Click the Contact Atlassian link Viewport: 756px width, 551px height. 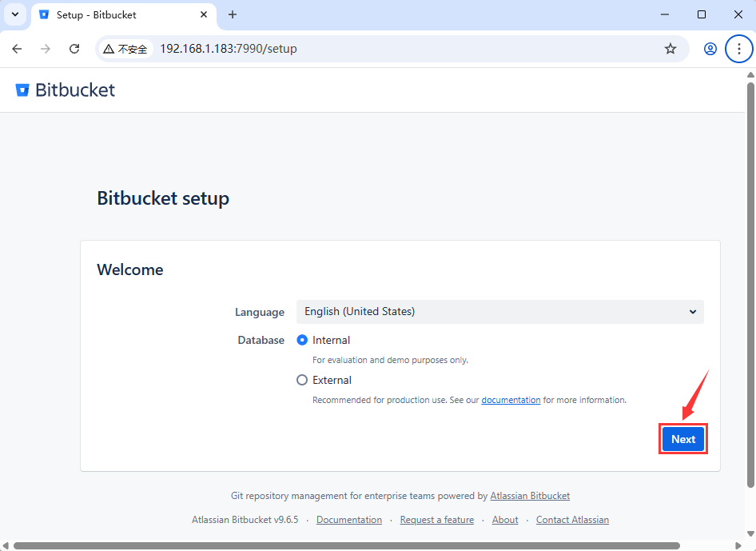[x=572, y=520]
